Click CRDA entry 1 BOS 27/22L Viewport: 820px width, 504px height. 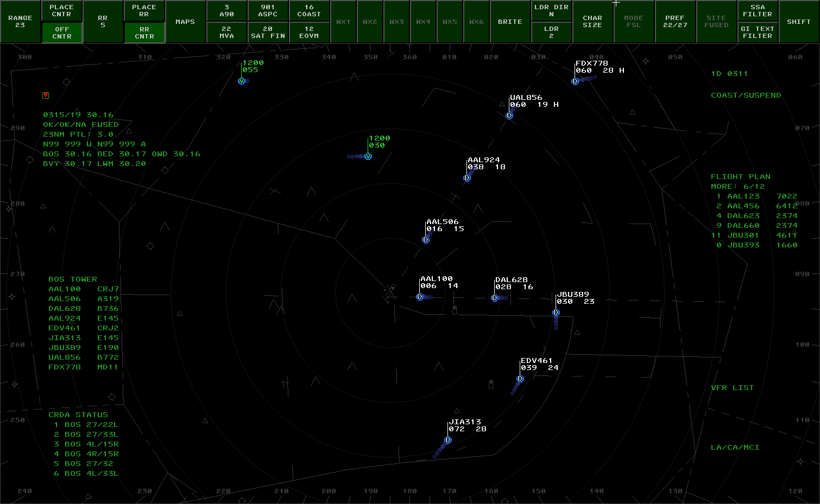[x=86, y=425]
